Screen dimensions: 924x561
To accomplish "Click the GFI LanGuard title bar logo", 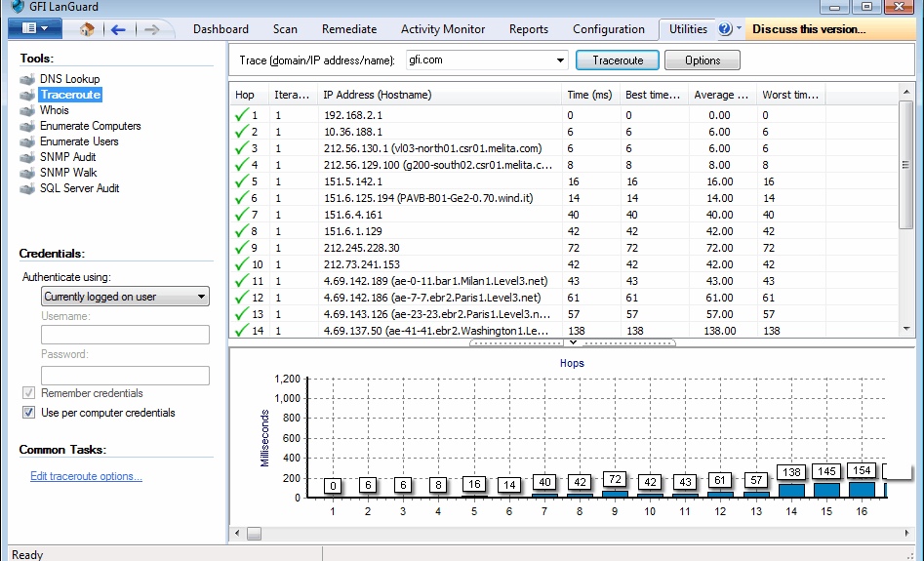I will pos(18,7).
